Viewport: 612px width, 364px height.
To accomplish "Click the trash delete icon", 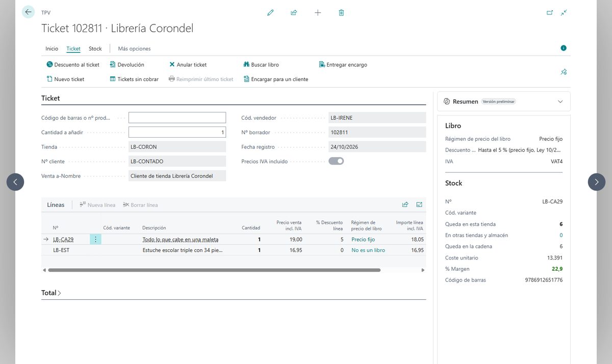I will point(341,13).
